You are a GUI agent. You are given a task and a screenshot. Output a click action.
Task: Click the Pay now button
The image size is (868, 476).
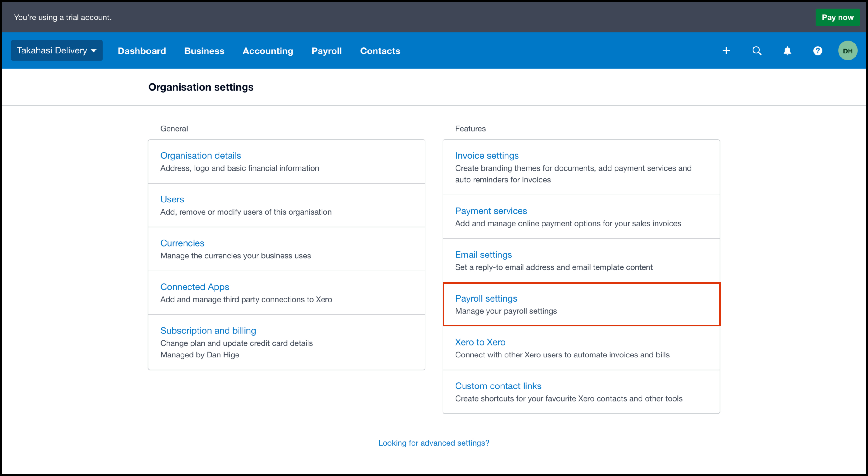(x=838, y=17)
